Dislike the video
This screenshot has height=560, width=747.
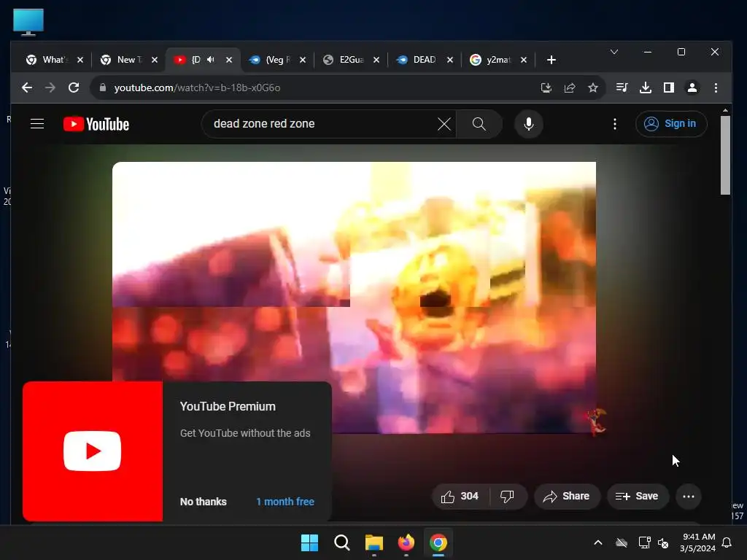point(508,497)
